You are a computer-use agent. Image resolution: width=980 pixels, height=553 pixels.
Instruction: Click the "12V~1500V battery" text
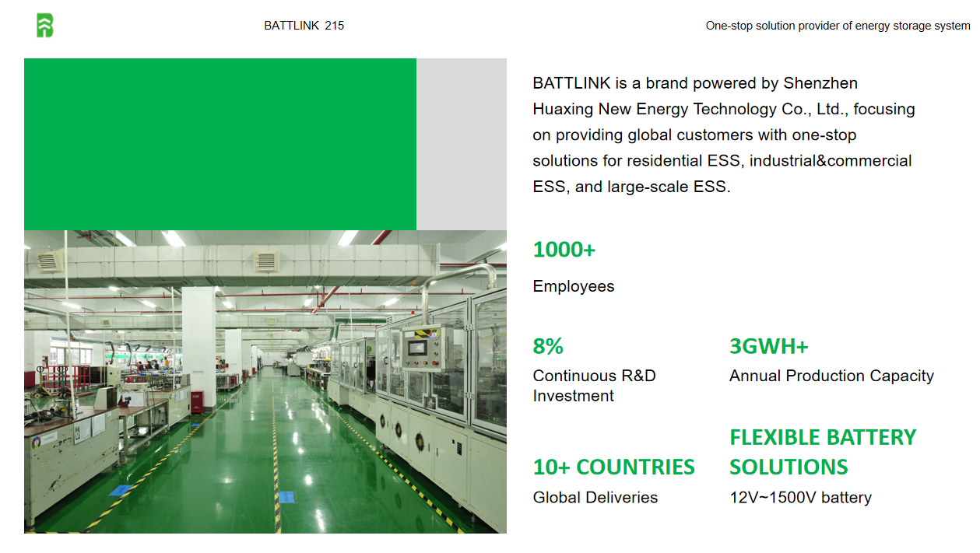(x=800, y=498)
